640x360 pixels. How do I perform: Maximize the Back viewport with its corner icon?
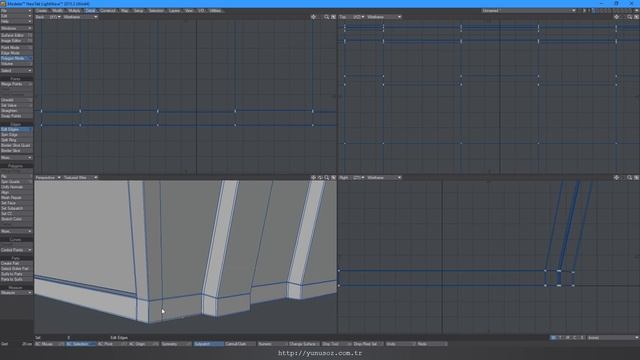tap(333, 17)
